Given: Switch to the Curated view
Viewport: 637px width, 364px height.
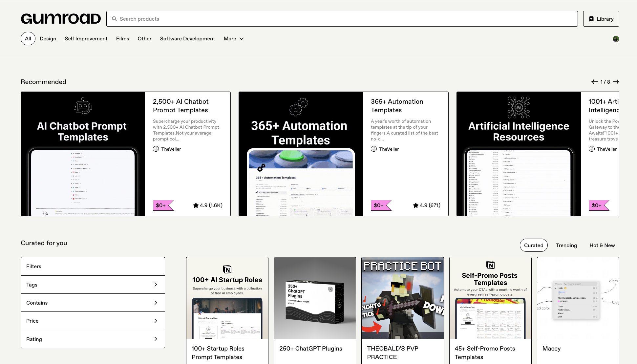Looking at the screenshot, I should coord(533,245).
